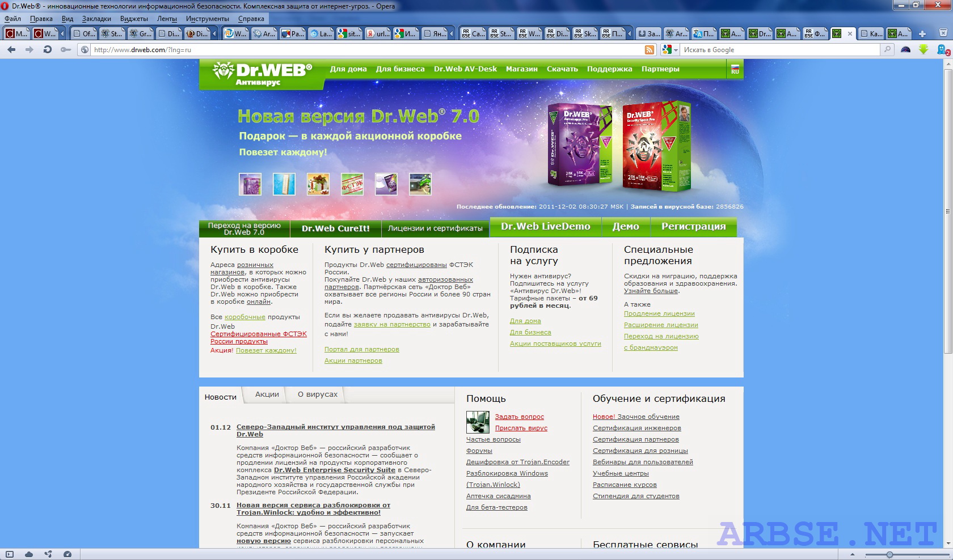Click the 'Искать в Google' search field
The width and height of the screenshot is (953, 560).
pyautogui.click(x=780, y=50)
